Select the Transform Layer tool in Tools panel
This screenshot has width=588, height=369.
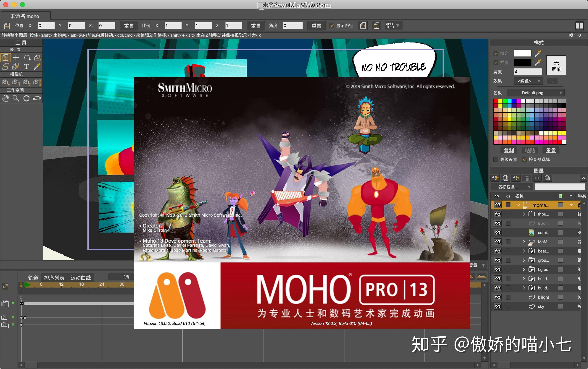pos(5,58)
